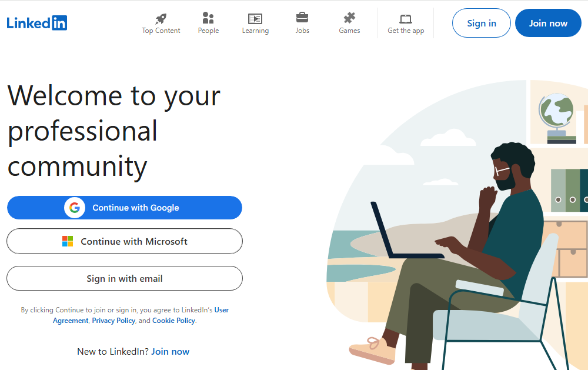Click the hero illustration of man with laptop

[x=457, y=225]
